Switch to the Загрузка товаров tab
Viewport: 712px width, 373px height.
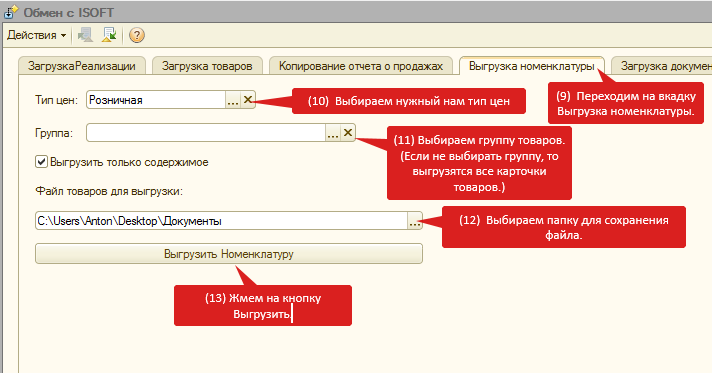[207, 66]
